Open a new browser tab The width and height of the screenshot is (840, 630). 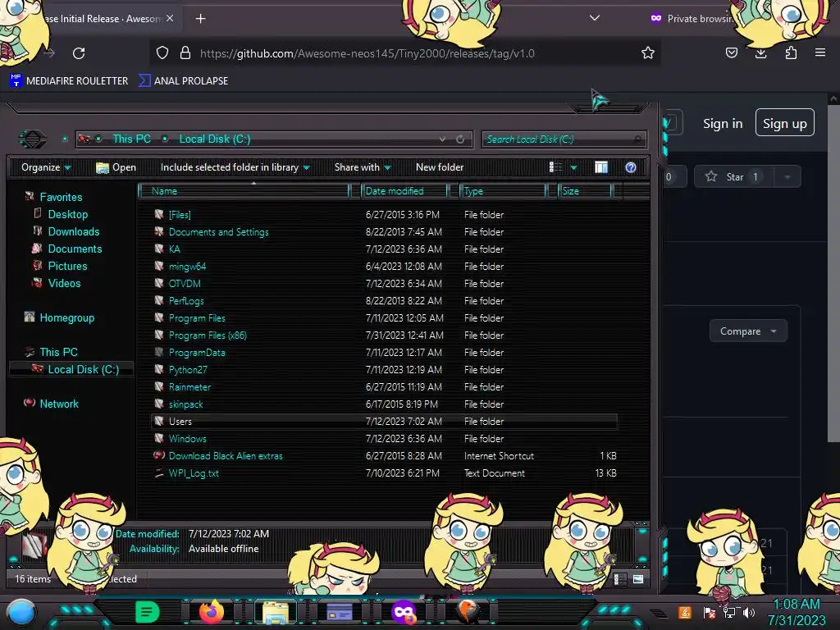pos(200,19)
